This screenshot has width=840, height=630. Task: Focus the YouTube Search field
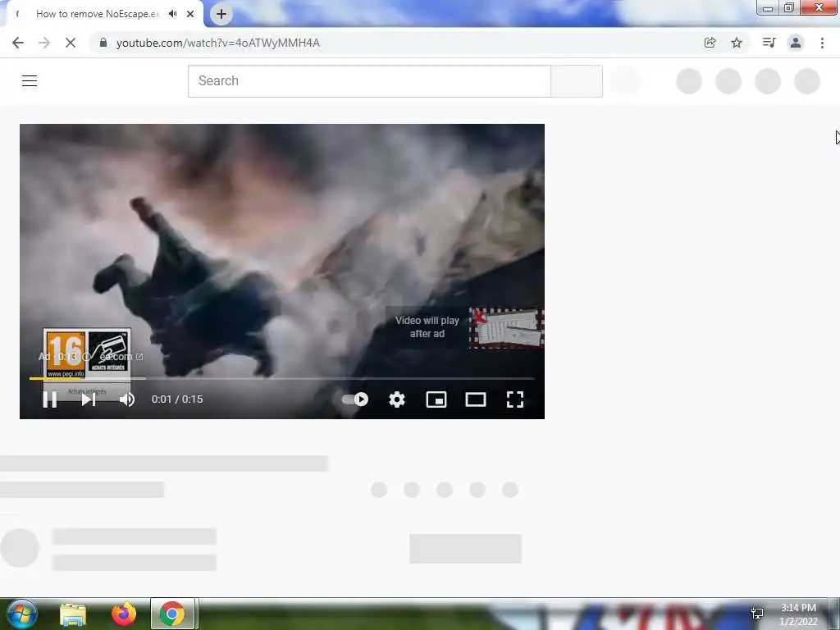click(369, 81)
